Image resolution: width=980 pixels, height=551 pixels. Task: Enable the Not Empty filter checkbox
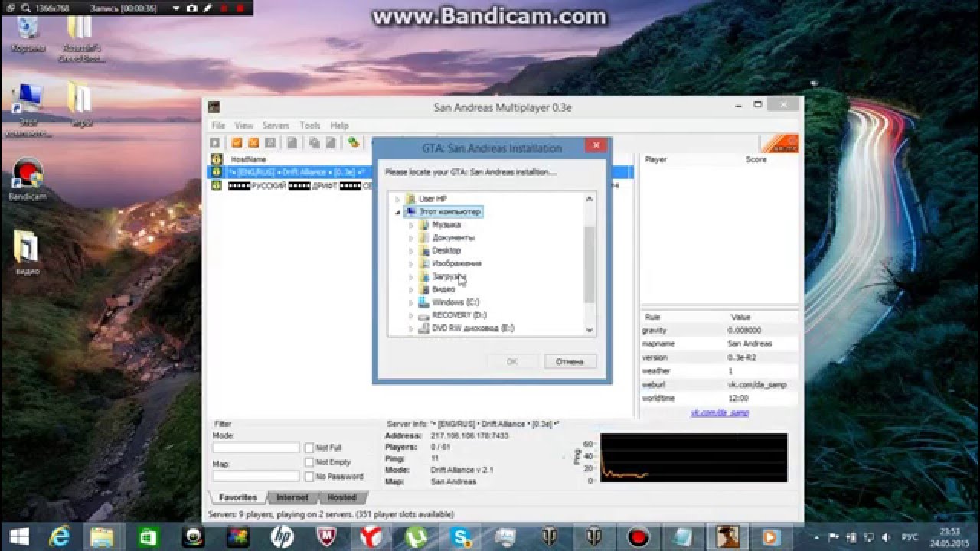pos(309,462)
